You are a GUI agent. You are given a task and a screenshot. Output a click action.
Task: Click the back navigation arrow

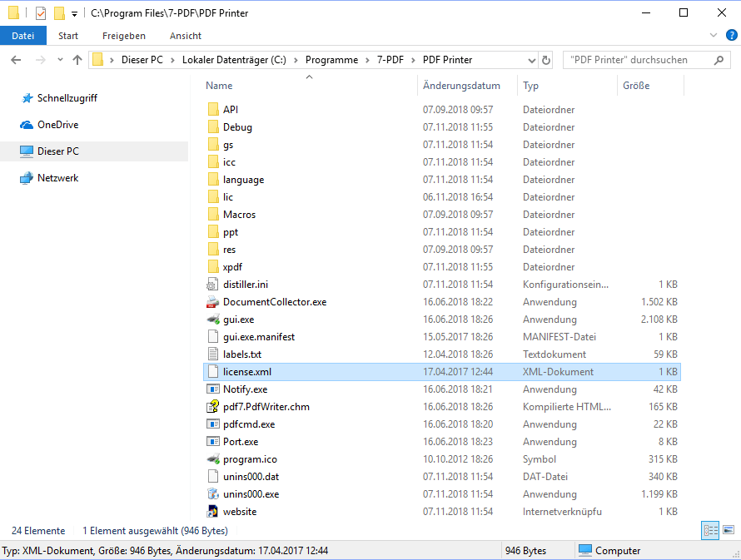17,59
